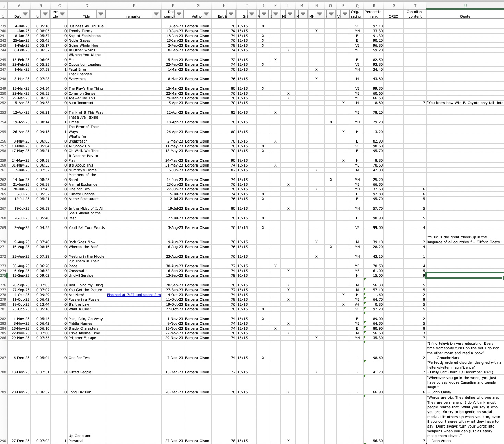Open the Author column filter dropdown
This screenshot has width=504, height=444.
pyautogui.click(x=206, y=14)
